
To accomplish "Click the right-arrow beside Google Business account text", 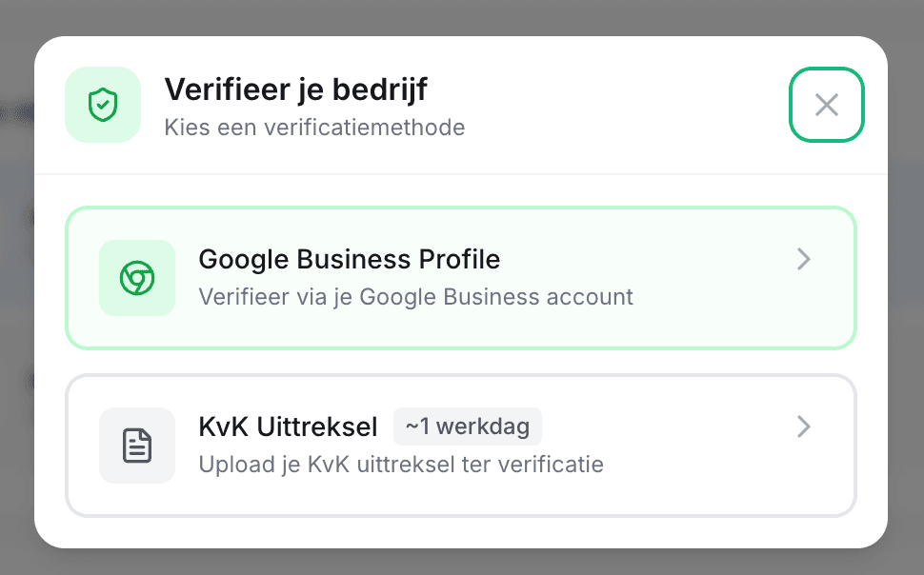I will tap(803, 259).
